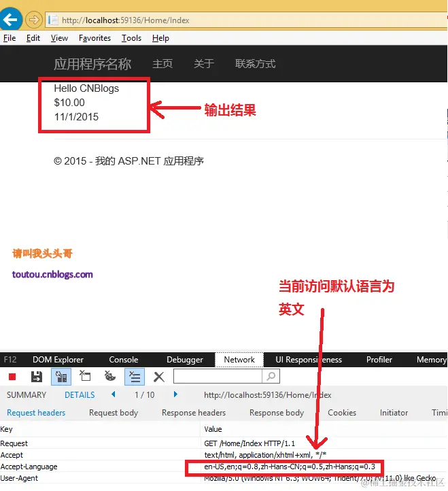Switch to the Console tab
Image resolution: width=448 pixels, height=491 pixels.
pos(123,360)
